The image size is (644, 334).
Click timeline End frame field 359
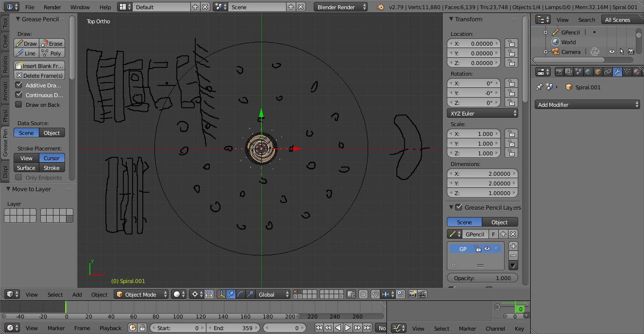pos(233,328)
